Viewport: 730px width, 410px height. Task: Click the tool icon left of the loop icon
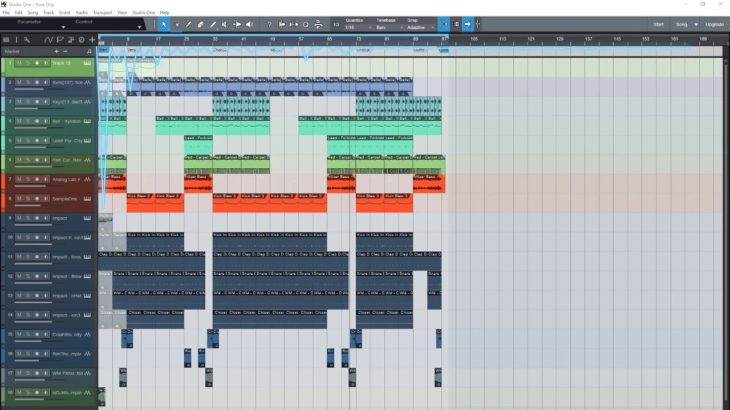coord(294,24)
